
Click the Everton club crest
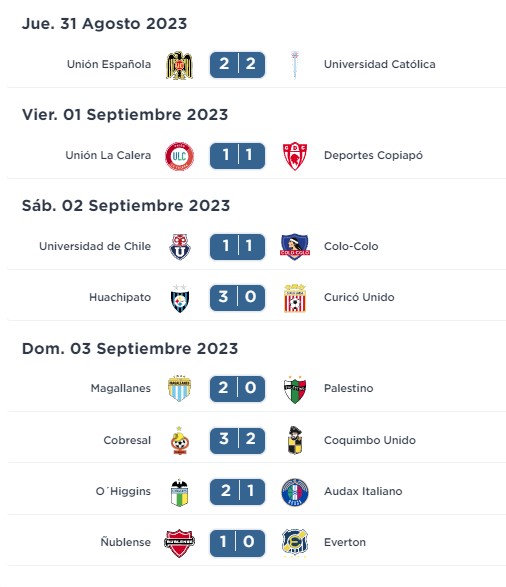point(295,543)
